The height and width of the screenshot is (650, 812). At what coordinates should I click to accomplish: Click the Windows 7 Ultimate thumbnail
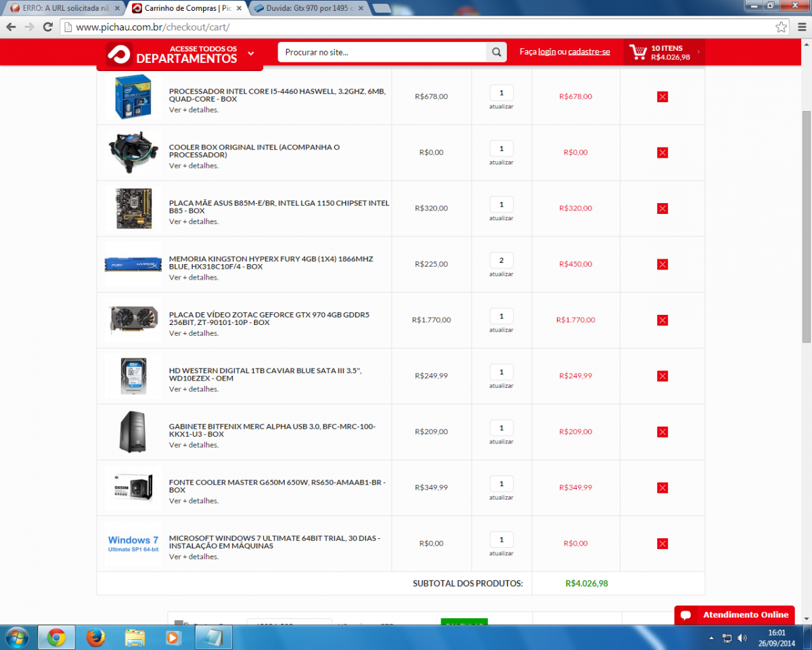click(133, 544)
